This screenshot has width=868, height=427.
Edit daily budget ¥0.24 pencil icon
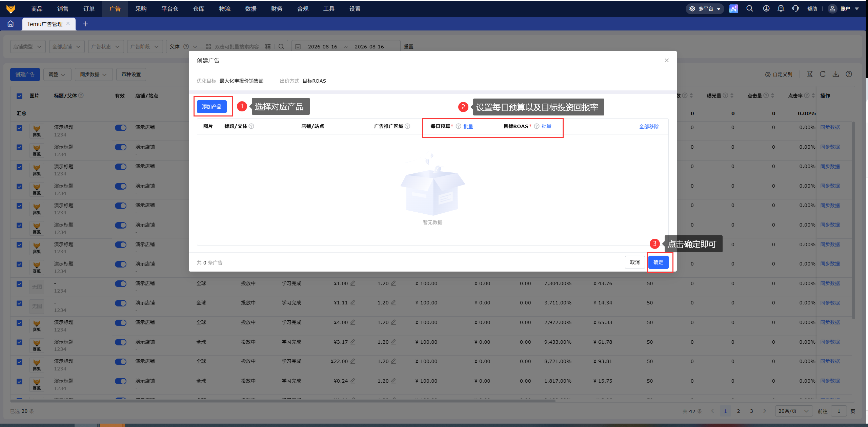click(x=353, y=381)
